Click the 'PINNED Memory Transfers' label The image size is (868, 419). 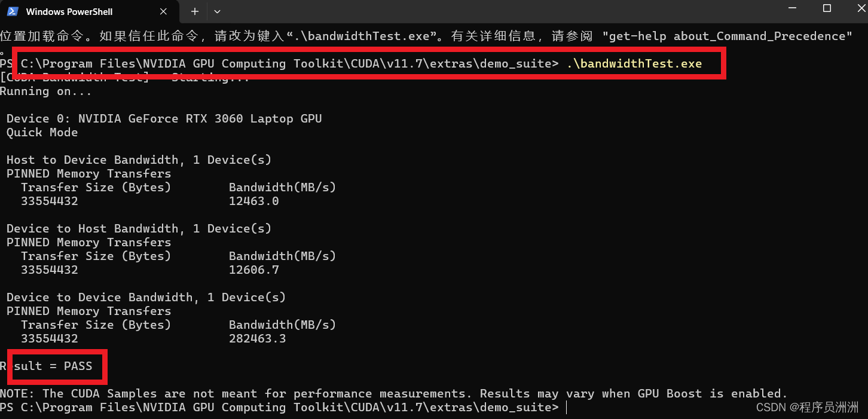coord(88,173)
